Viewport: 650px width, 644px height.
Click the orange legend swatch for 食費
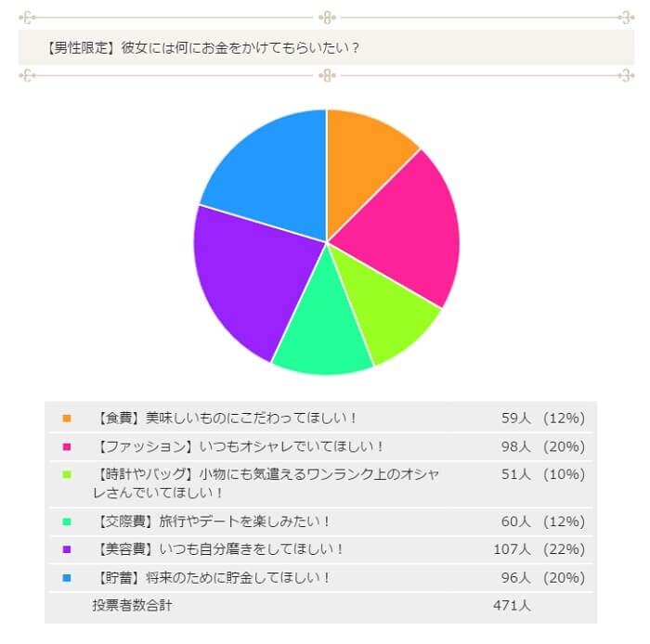67,419
